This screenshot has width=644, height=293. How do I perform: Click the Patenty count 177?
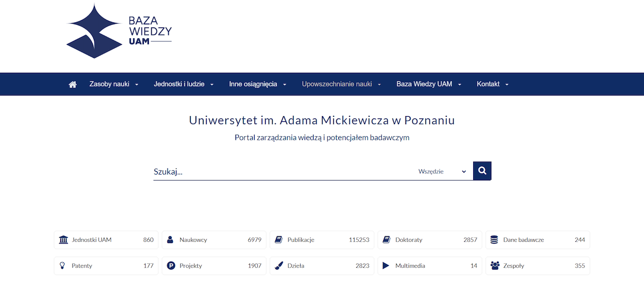[148, 266]
